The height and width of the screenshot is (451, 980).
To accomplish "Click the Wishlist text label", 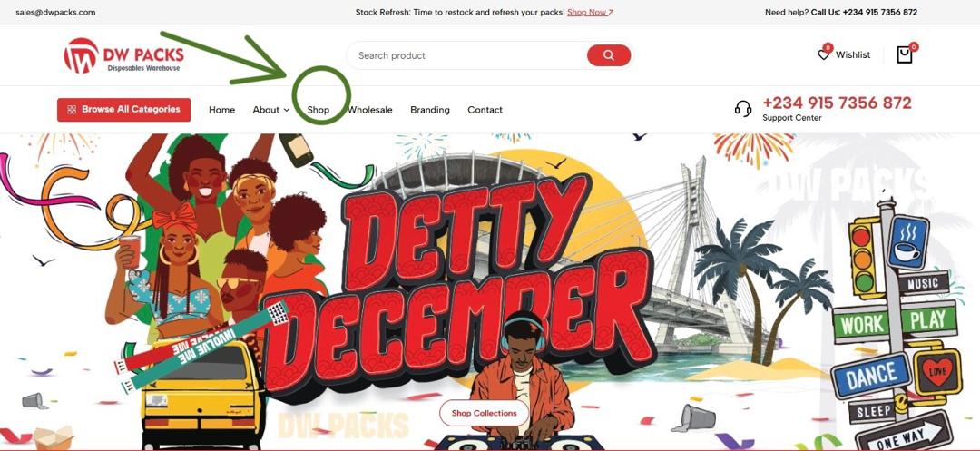I will coord(853,55).
